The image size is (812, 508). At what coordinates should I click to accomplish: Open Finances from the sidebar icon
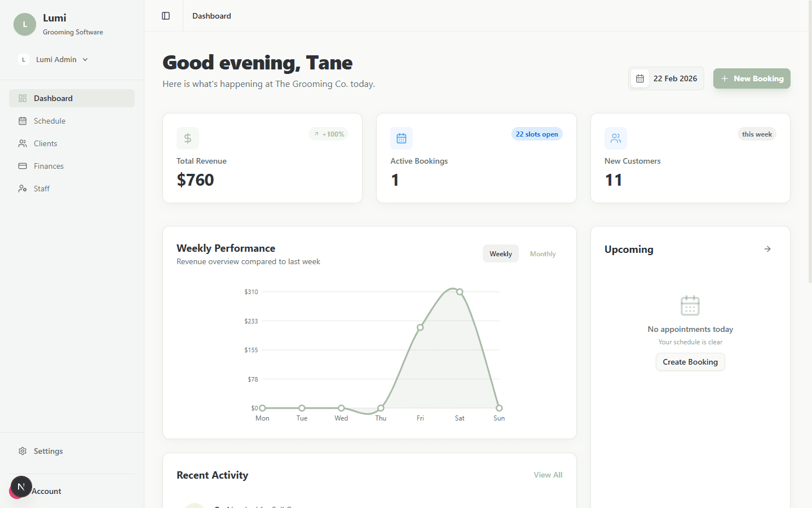tap(23, 165)
